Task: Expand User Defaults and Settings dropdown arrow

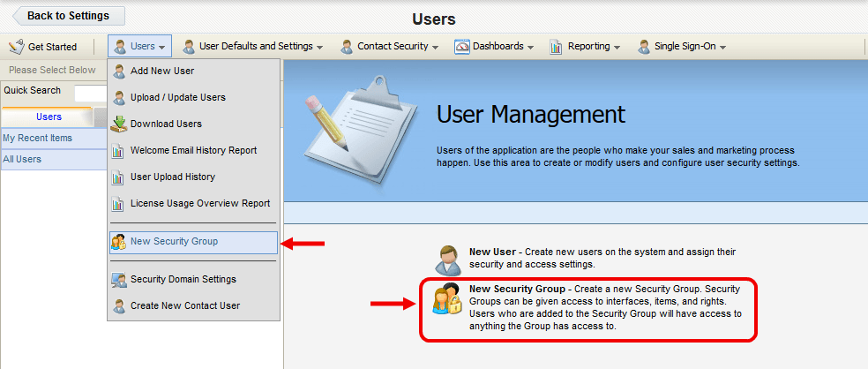Action: [x=319, y=48]
